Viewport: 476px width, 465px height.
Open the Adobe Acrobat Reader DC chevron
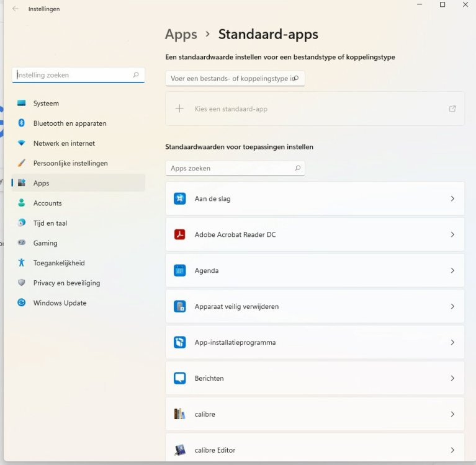[452, 234]
